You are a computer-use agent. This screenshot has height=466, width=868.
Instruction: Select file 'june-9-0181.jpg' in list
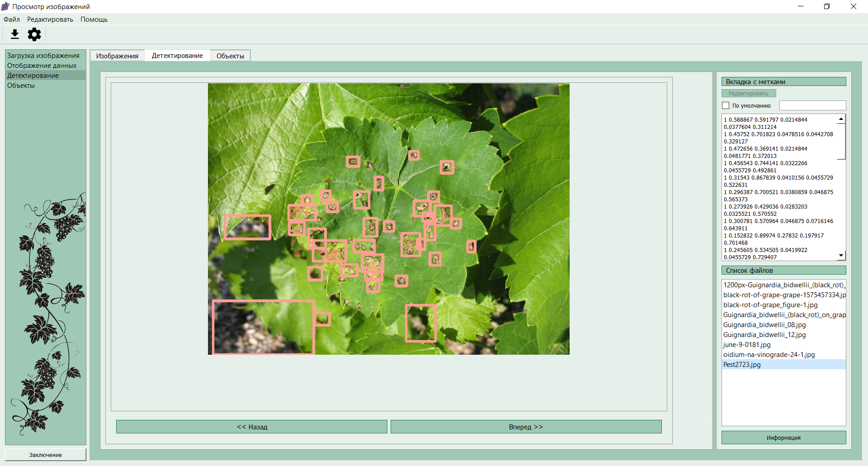click(x=747, y=345)
